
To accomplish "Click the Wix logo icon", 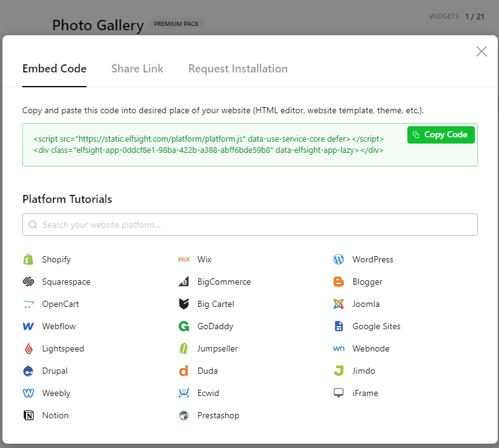I will click(183, 259).
